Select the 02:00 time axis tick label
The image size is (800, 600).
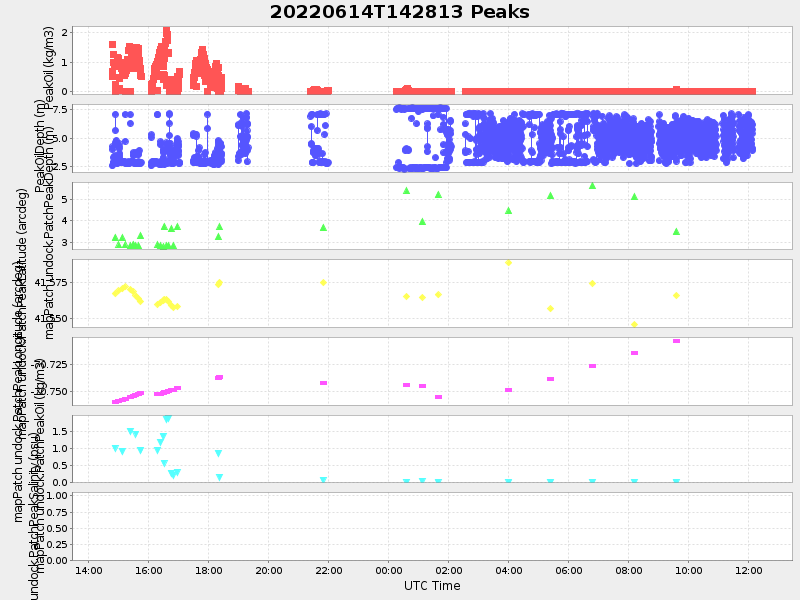click(448, 570)
